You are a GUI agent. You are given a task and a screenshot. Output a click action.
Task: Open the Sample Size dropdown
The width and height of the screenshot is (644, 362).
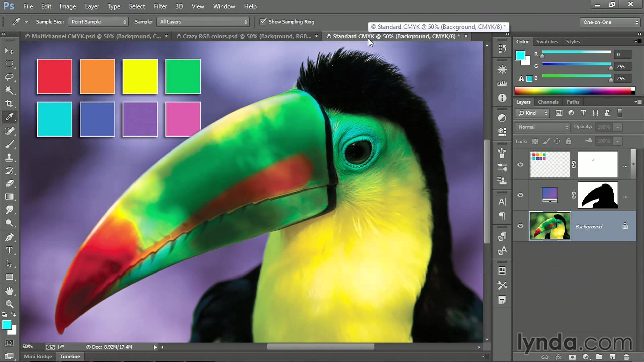[x=97, y=22]
